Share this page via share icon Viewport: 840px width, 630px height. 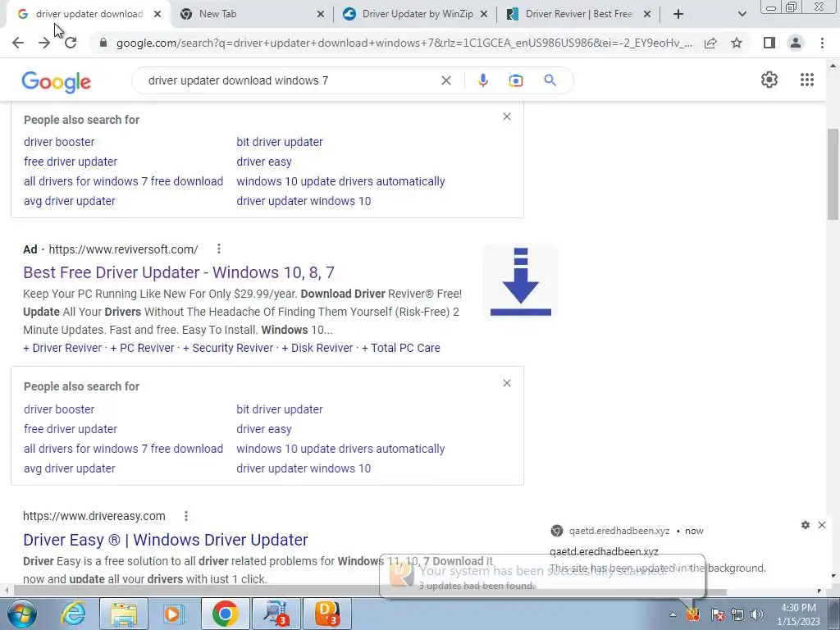click(710, 43)
